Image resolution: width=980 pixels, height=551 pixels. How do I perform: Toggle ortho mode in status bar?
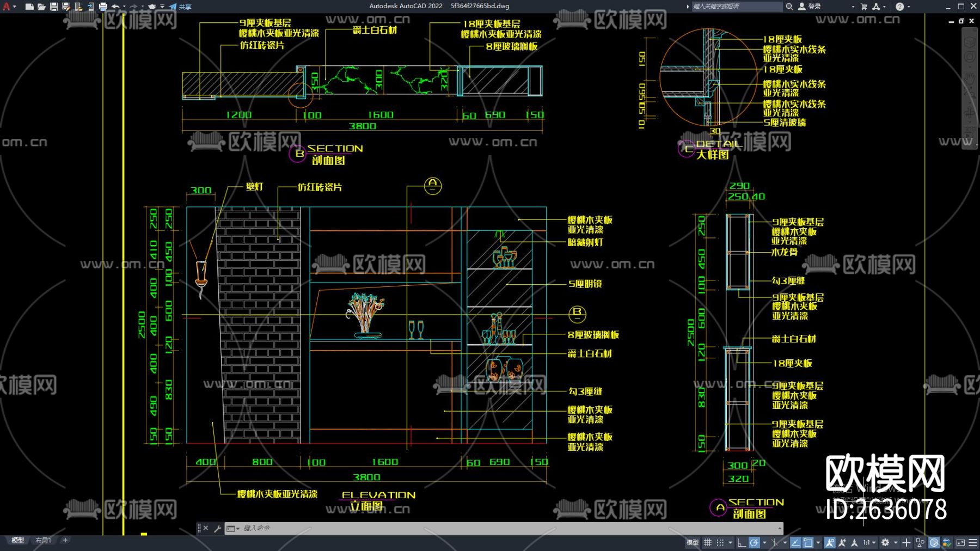741,542
